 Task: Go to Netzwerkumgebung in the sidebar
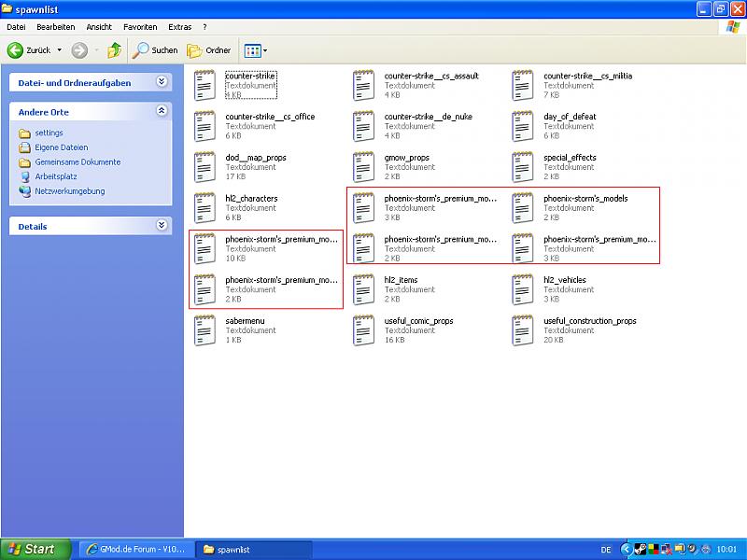coord(69,191)
